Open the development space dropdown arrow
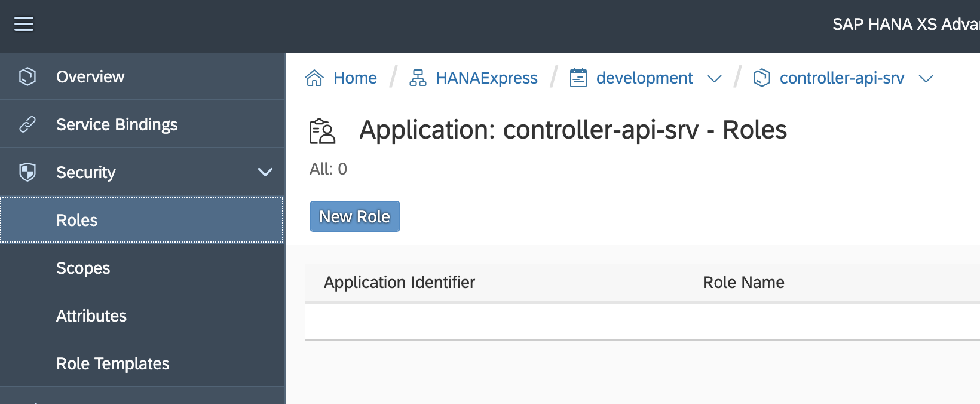The width and height of the screenshot is (980, 404). [714, 78]
